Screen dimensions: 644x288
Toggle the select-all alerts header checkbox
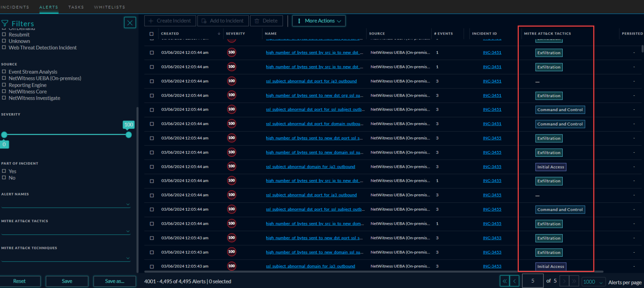(152, 34)
